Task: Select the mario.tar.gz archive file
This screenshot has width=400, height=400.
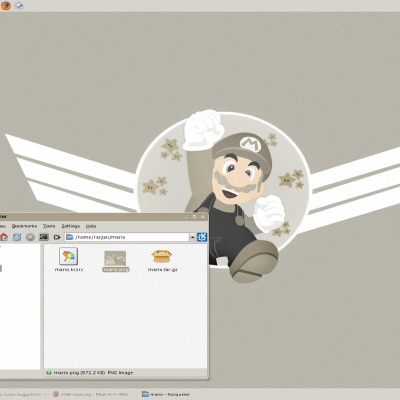Action: [x=162, y=256]
